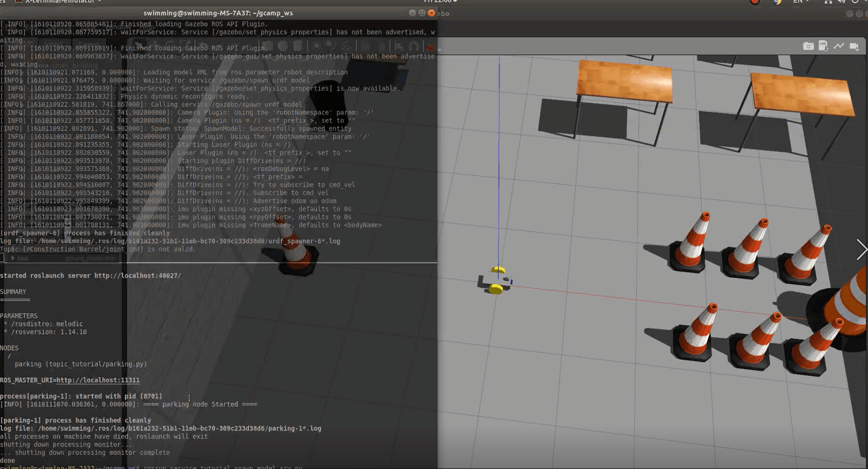Screen dimensions: 868x469
Task: Open the localhost:40027 roslaunch server link
Action: (138, 275)
